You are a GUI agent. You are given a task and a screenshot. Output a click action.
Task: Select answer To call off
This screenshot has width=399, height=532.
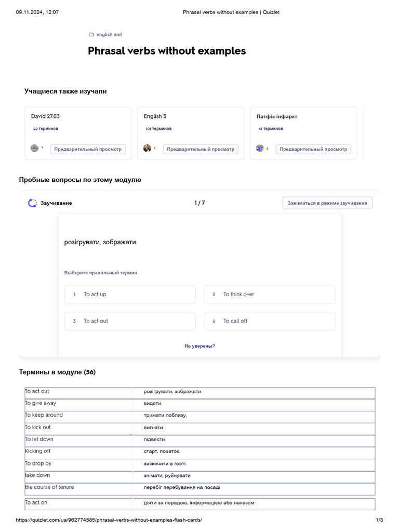(x=269, y=321)
